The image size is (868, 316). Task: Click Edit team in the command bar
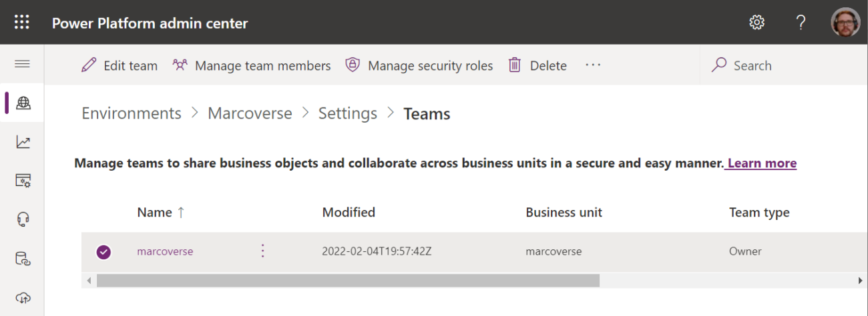[x=120, y=65]
